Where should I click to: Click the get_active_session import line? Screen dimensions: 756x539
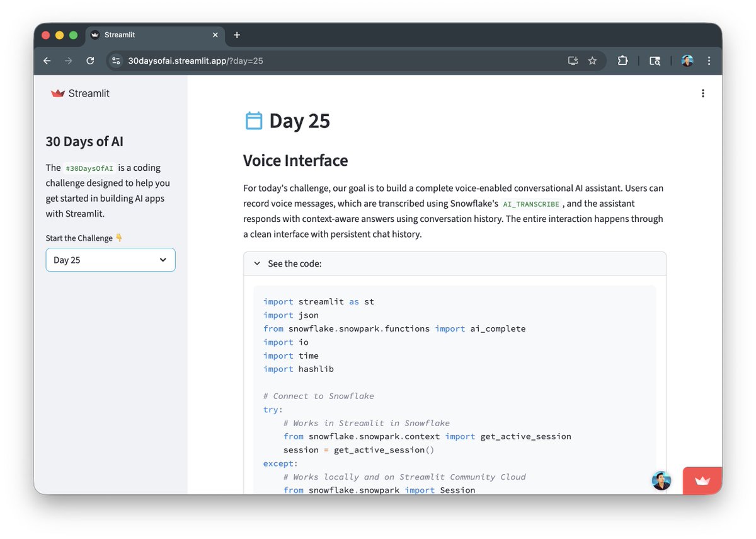[x=427, y=436]
